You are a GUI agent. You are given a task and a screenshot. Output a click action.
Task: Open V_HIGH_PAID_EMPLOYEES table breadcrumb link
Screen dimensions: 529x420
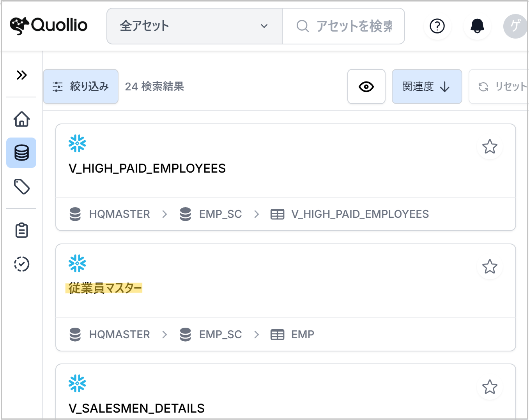360,214
